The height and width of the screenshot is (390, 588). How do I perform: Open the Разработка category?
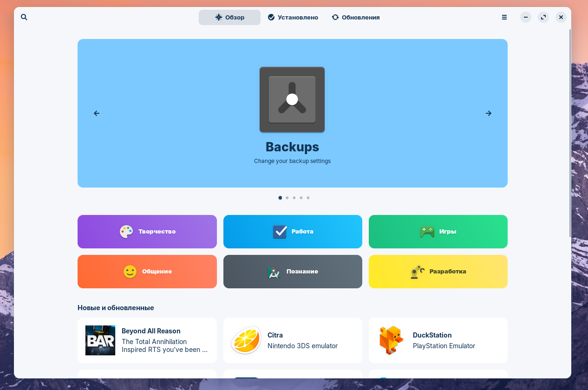pyautogui.click(x=438, y=272)
